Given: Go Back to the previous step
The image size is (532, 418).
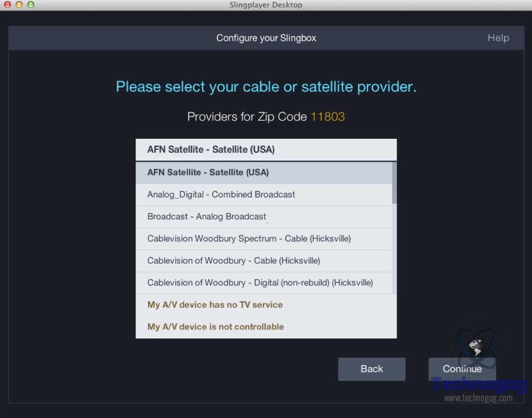Looking at the screenshot, I should (372, 369).
